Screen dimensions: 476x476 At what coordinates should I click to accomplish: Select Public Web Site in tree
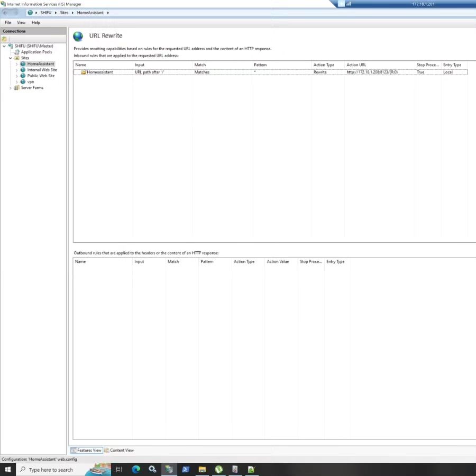[x=41, y=76]
